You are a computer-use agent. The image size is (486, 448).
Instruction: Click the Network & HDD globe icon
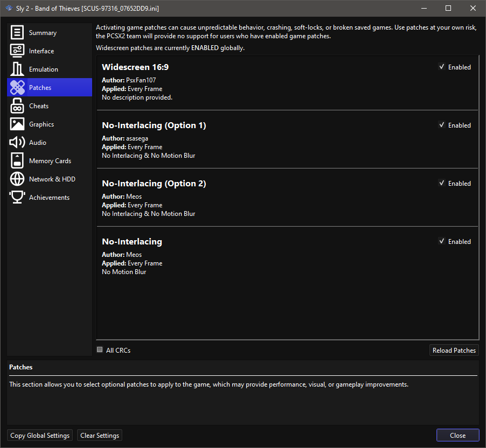(17, 179)
